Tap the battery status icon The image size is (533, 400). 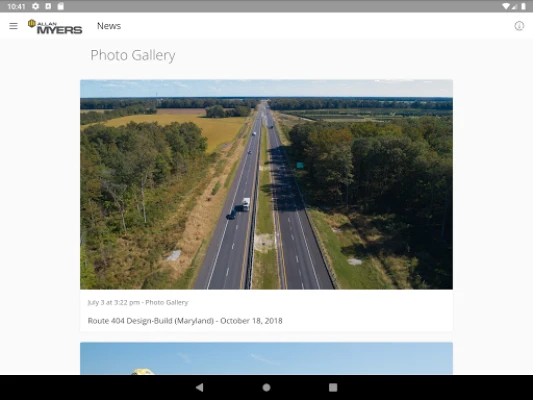point(523,6)
